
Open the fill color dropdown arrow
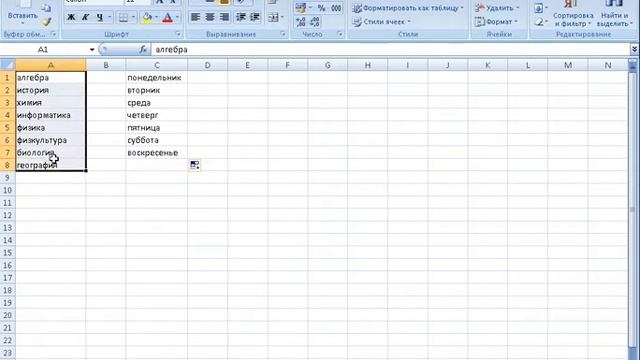point(156,17)
